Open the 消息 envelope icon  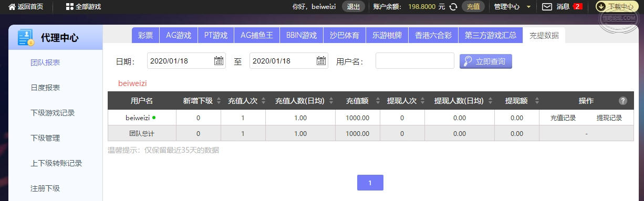(547, 7)
